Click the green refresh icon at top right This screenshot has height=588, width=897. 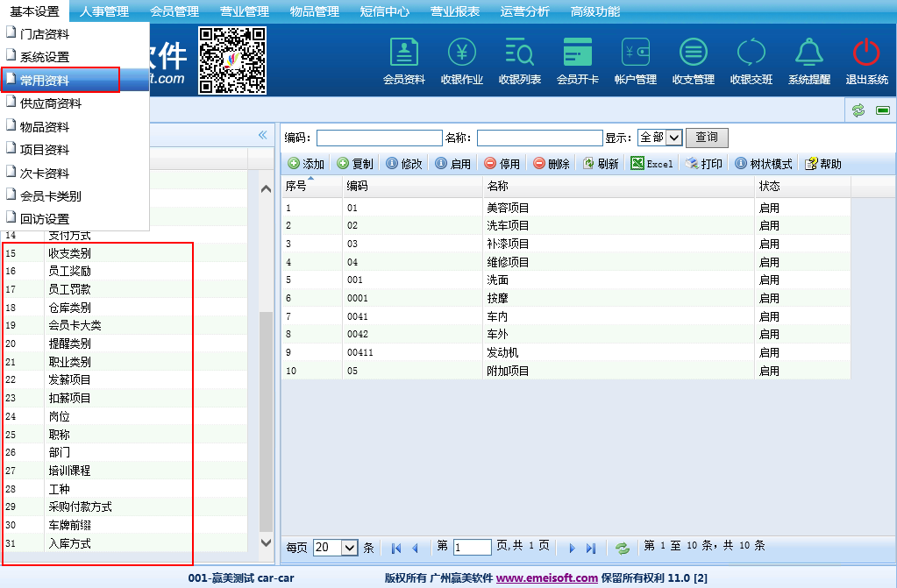tap(858, 110)
